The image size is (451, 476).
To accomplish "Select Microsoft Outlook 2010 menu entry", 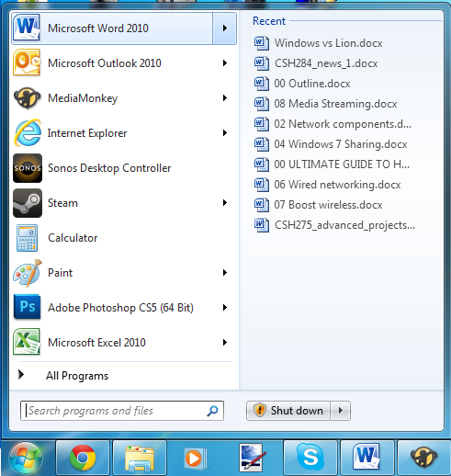I will click(x=124, y=63).
